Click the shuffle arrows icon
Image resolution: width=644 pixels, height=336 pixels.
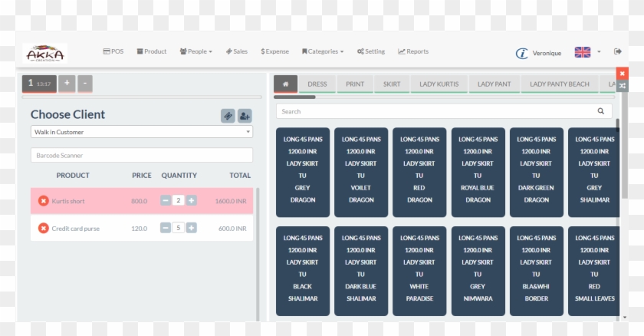(623, 86)
